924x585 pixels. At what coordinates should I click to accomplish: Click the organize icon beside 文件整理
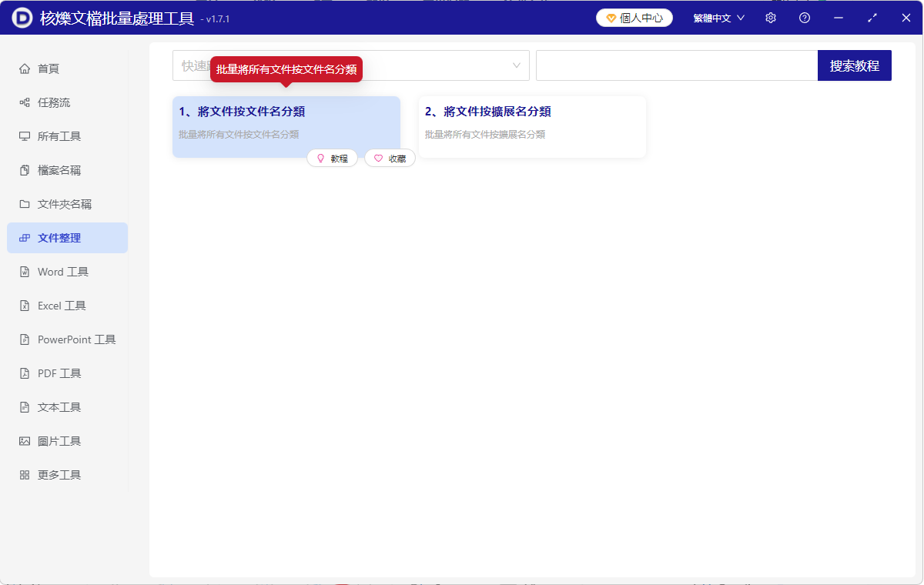click(25, 238)
